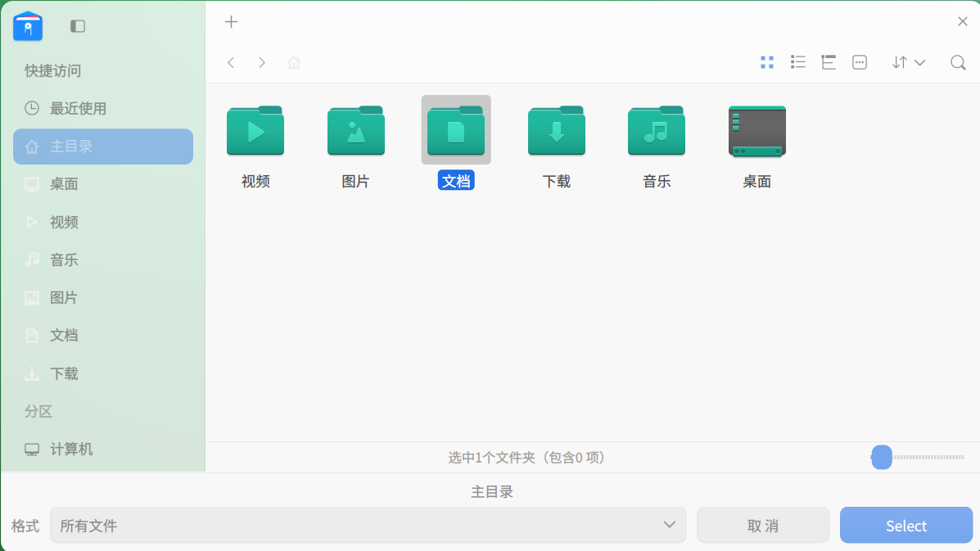Click the file manager app icon
The width and height of the screenshot is (980, 551).
point(28,26)
